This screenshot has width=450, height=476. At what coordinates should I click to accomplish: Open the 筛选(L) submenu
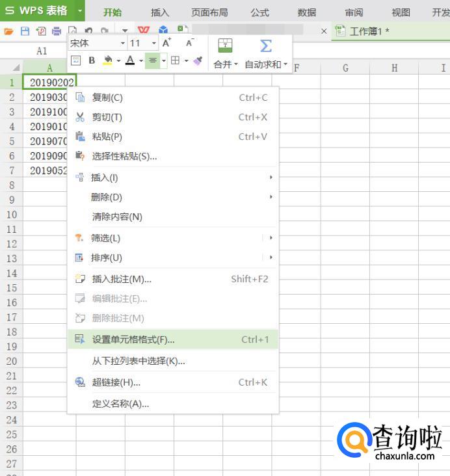pyautogui.click(x=173, y=238)
